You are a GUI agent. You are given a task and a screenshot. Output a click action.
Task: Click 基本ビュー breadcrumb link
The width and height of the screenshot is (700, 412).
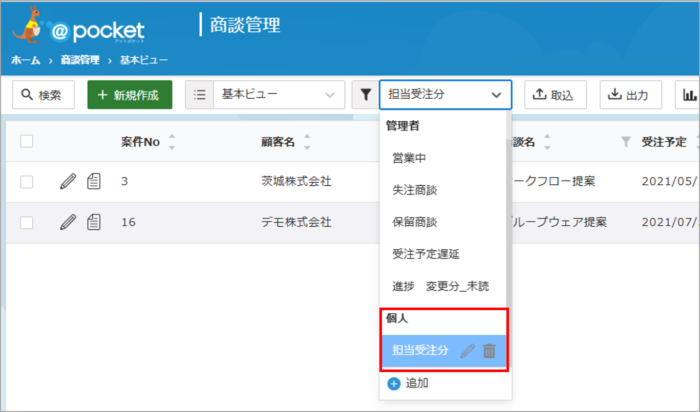click(144, 60)
